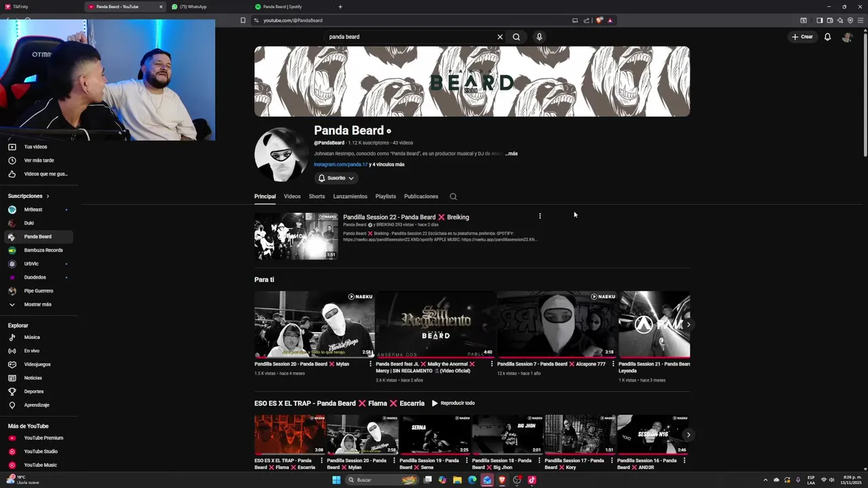Open Ver más tarde in sidebar
The image size is (868, 488).
pyautogui.click(x=39, y=161)
